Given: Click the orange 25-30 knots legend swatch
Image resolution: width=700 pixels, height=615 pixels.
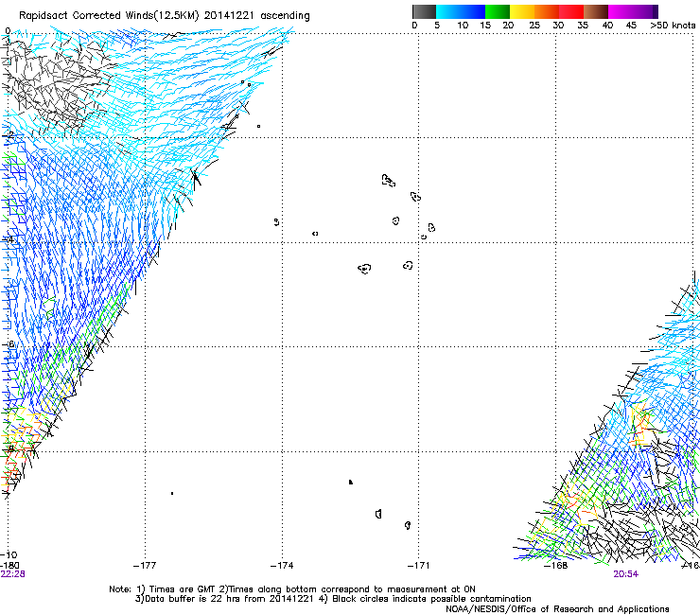Looking at the screenshot, I should click(547, 11).
